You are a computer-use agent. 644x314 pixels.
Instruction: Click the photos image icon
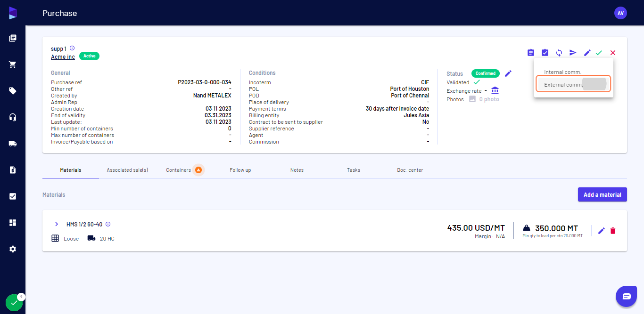[472, 99]
